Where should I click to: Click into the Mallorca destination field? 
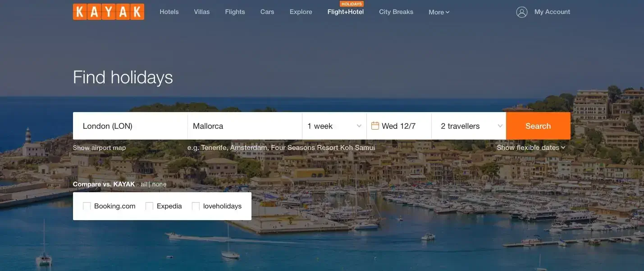[245, 126]
